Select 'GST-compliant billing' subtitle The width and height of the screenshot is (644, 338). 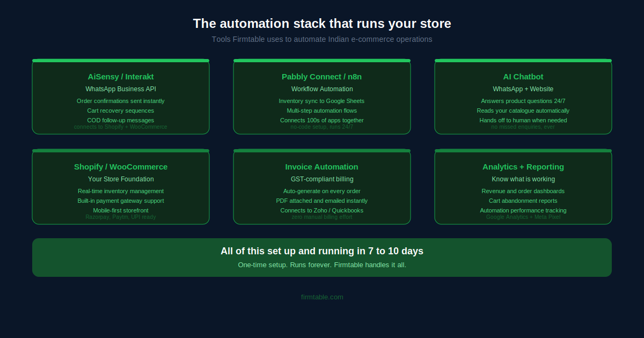[x=322, y=179]
